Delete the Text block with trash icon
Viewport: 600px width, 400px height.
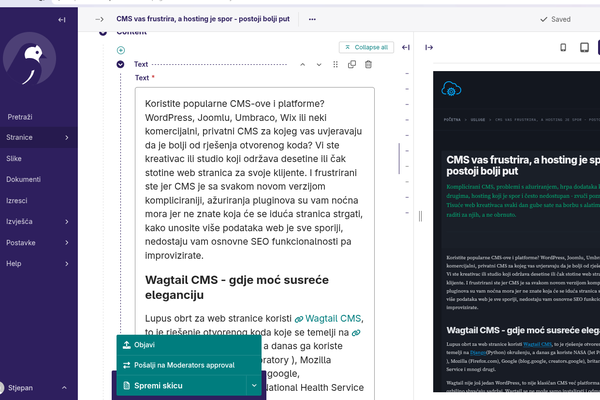[x=368, y=64]
